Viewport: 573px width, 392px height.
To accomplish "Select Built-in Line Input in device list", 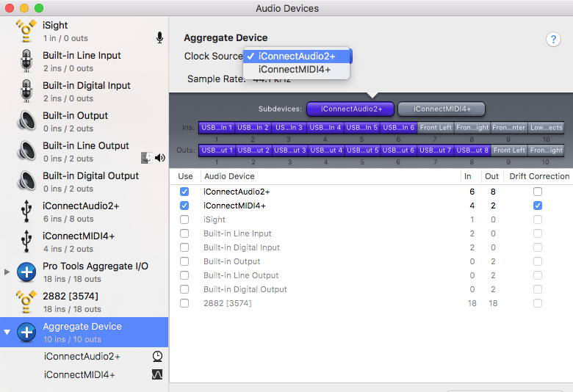I will [84, 61].
